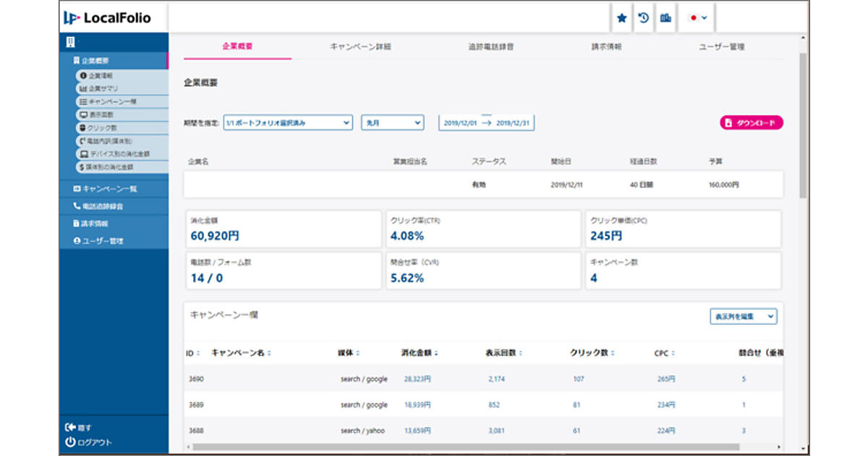The width and height of the screenshot is (868, 456).
Task: Click the buildings icon in top bar
Action: tap(665, 18)
